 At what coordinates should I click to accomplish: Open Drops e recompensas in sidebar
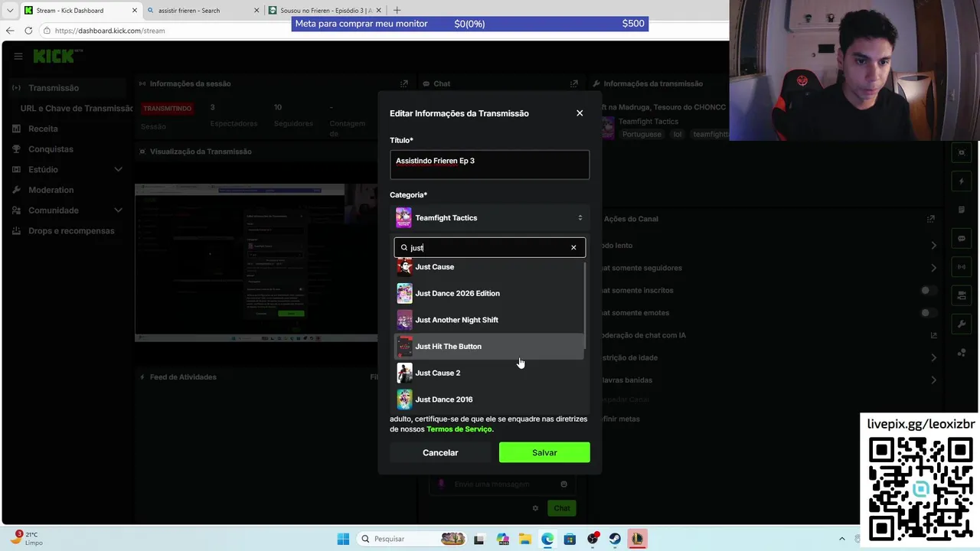[71, 230]
